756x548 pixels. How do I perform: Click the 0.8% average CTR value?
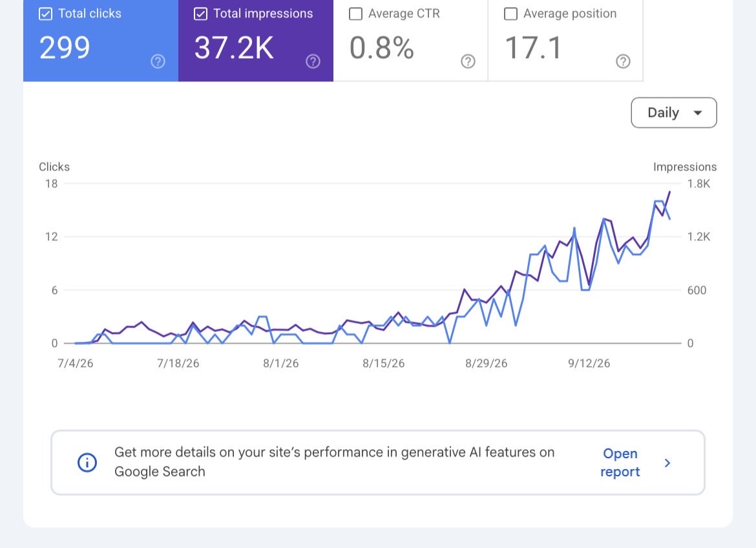pyautogui.click(x=381, y=48)
